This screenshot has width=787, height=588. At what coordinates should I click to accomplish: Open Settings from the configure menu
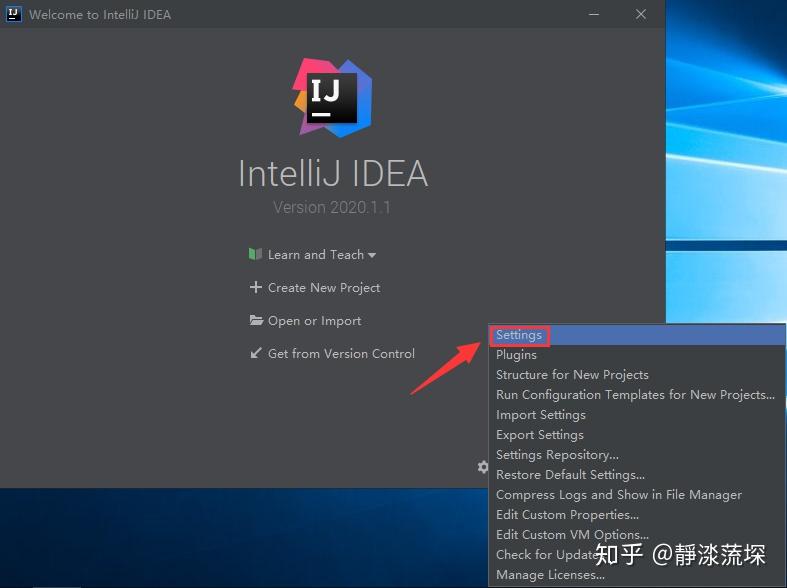636,335
